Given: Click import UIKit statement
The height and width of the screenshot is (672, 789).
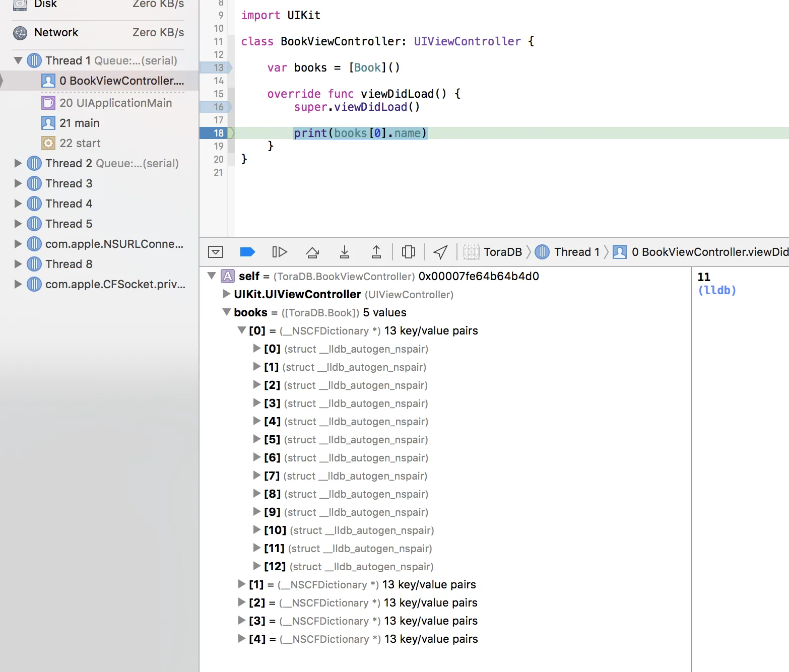Looking at the screenshot, I should coord(281,15).
